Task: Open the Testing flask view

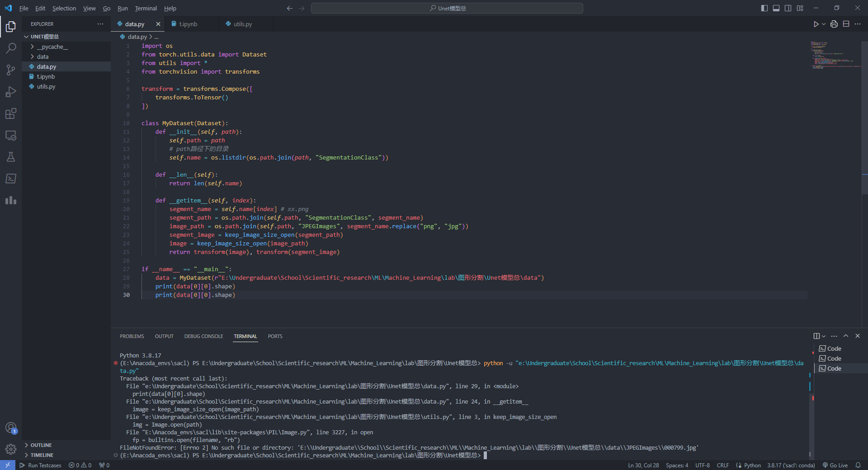Action: click(x=11, y=157)
